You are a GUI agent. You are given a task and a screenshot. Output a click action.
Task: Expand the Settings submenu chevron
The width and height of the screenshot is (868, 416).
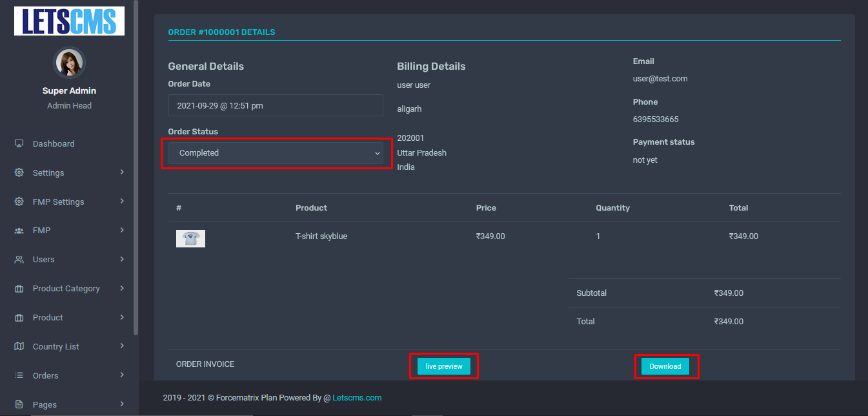[122, 172]
